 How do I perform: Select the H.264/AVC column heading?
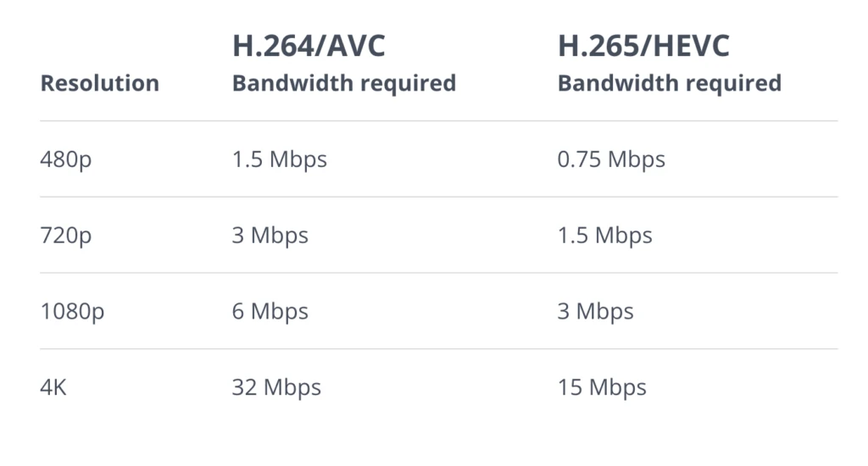pos(309,47)
